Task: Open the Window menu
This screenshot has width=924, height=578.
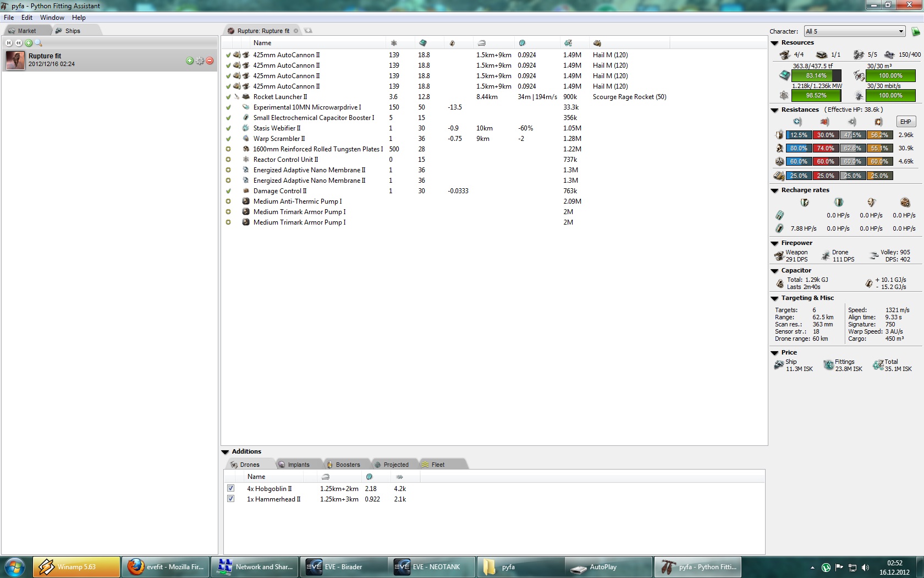Action: (x=52, y=18)
